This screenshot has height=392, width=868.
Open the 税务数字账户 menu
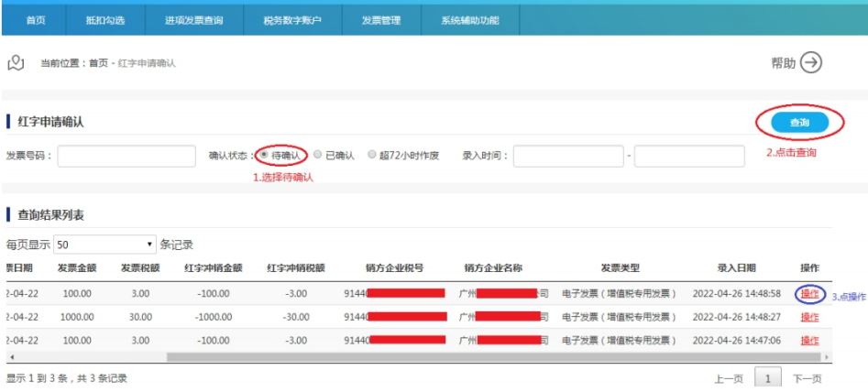[292, 21]
